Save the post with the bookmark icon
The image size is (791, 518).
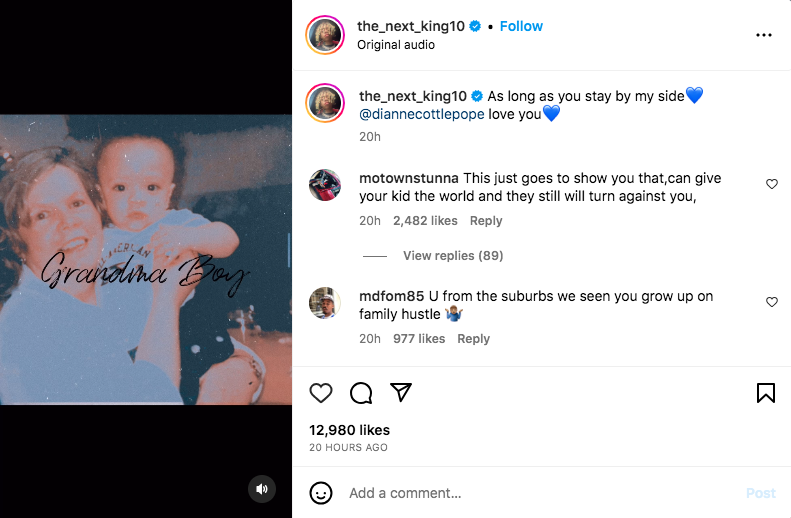765,393
